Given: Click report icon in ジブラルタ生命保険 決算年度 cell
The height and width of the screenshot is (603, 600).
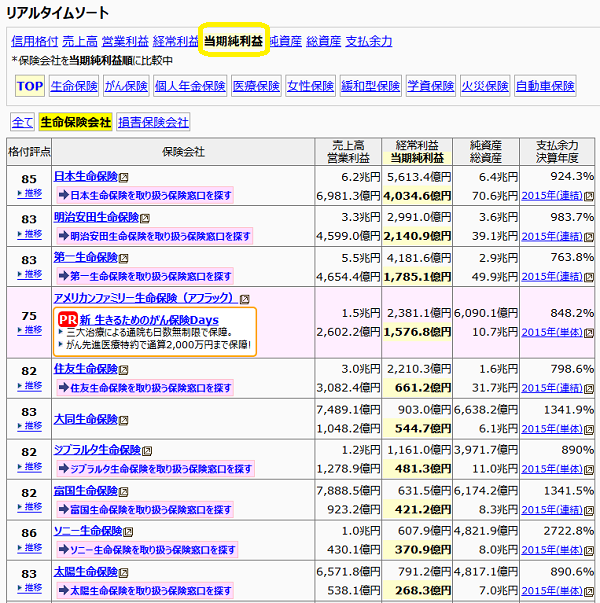Looking at the screenshot, I should click(x=589, y=470).
